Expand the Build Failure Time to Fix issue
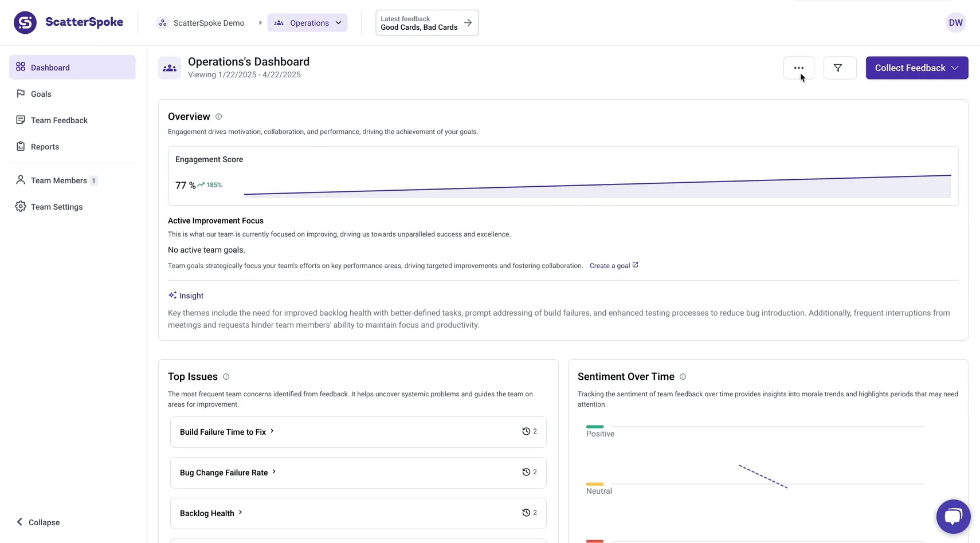The image size is (980, 543). pyautogui.click(x=272, y=431)
